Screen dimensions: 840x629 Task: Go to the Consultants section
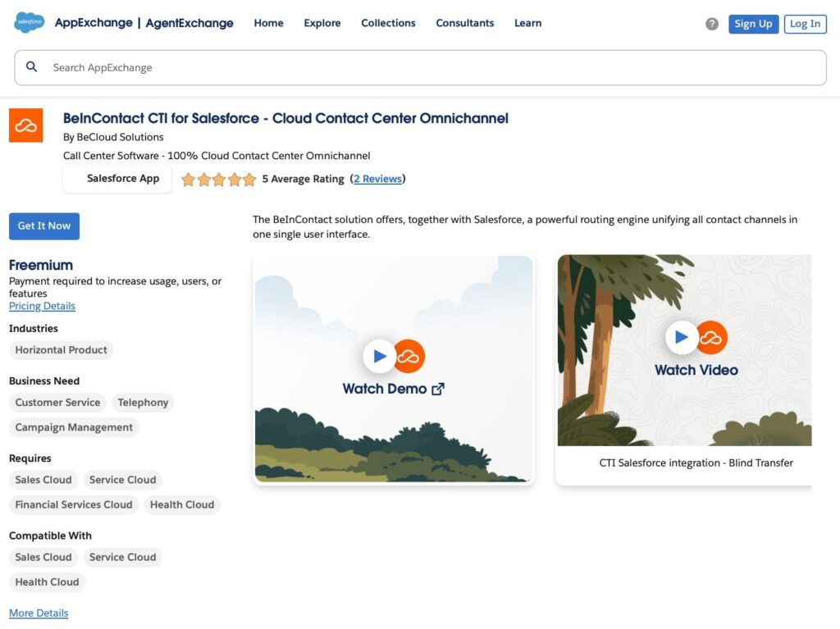pos(464,23)
